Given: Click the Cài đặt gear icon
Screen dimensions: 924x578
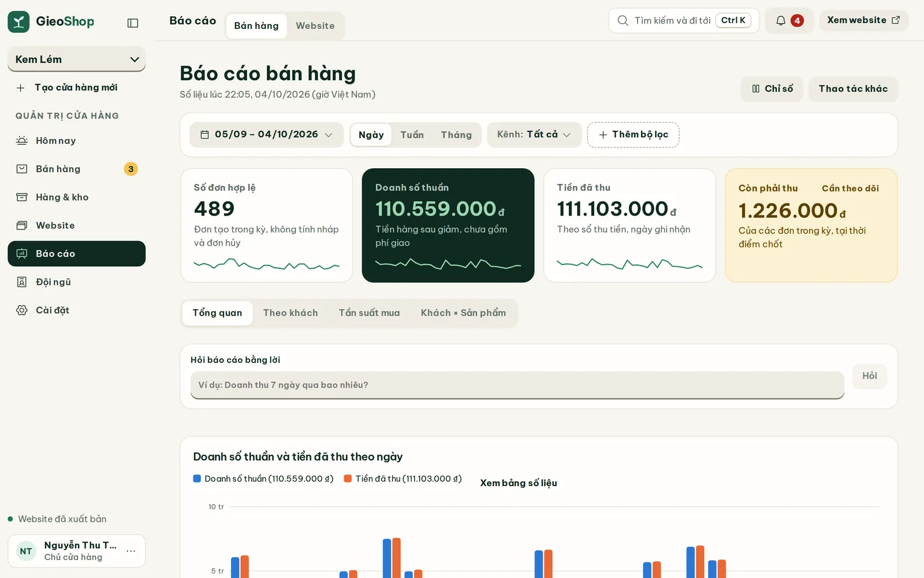Looking at the screenshot, I should coord(22,310).
